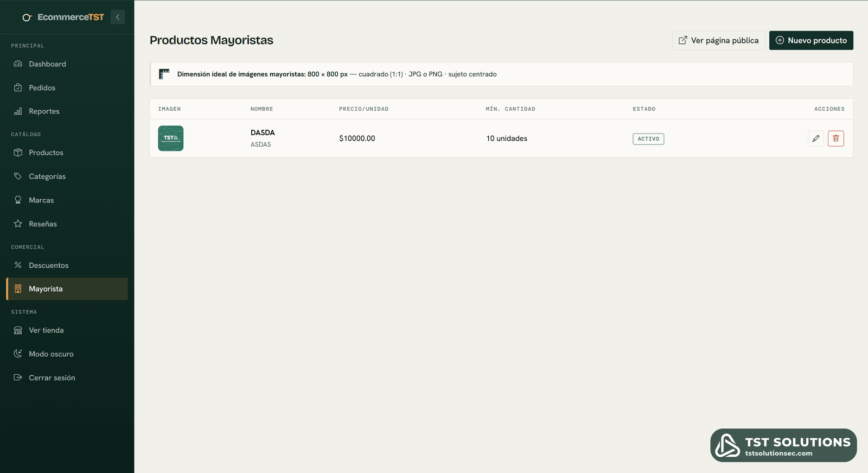This screenshot has height=473, width=868.
Task: Click the Ver página pública button
Action: [719, 40]
